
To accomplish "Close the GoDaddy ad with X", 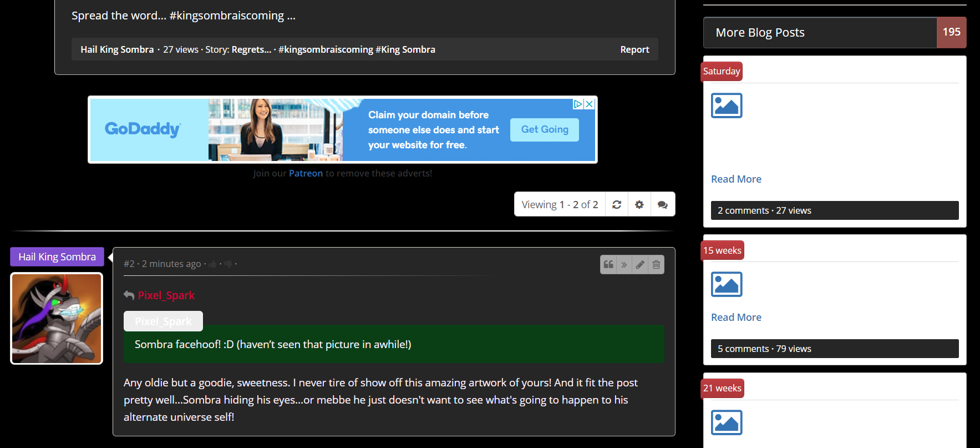I will click(590, 104).
